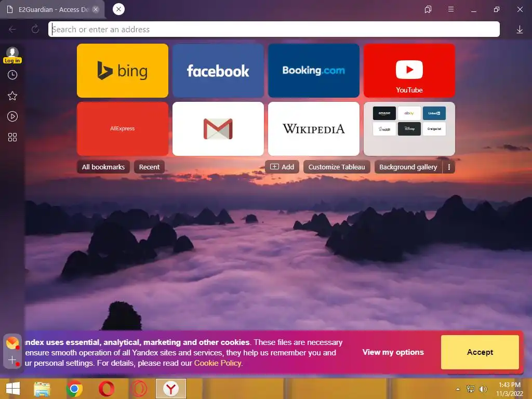Open Background gallery
Screen dimensions: 532x399
click(408, 167)
